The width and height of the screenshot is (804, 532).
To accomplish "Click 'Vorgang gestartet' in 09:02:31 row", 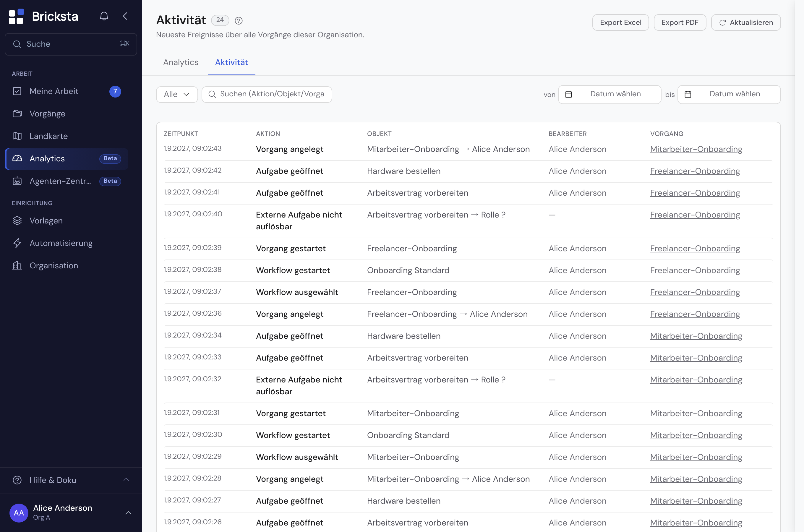I will [x=290, y=413].
